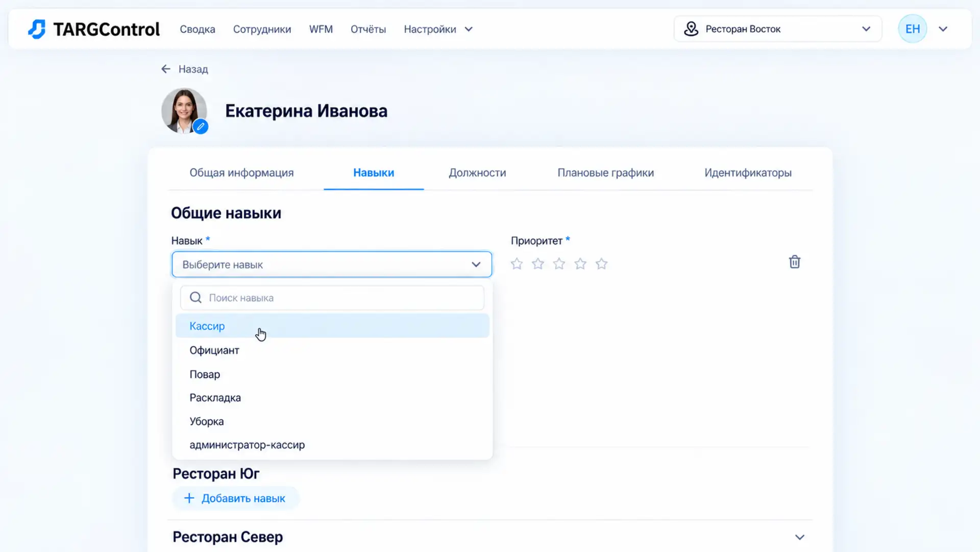Set priority to five stars
The height and width of the screenshot is (552, 980).
[602, 263]
